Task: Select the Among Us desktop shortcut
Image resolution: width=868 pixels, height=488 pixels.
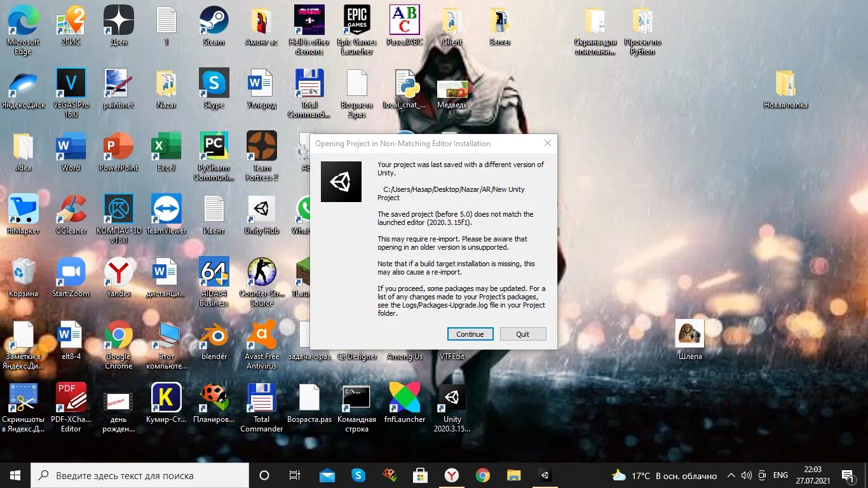Action: point(405,356)
